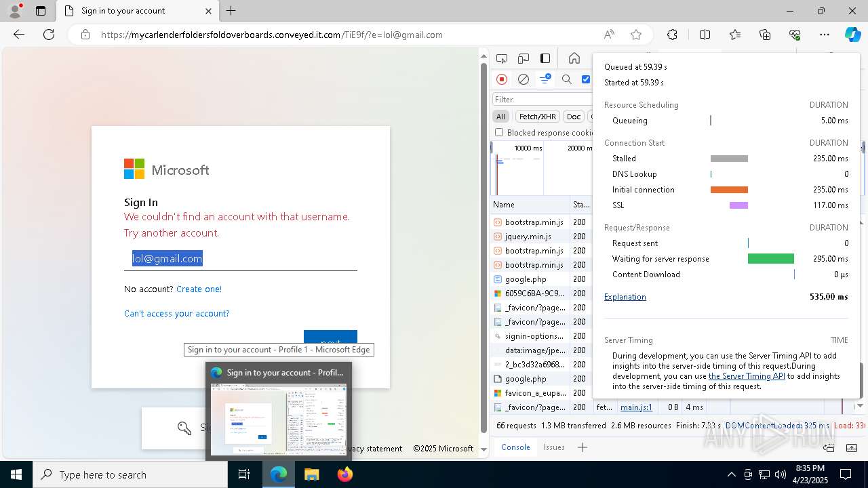
Task: Open Browser essentials
Action: pyautogui.click(x=795, y=35)
